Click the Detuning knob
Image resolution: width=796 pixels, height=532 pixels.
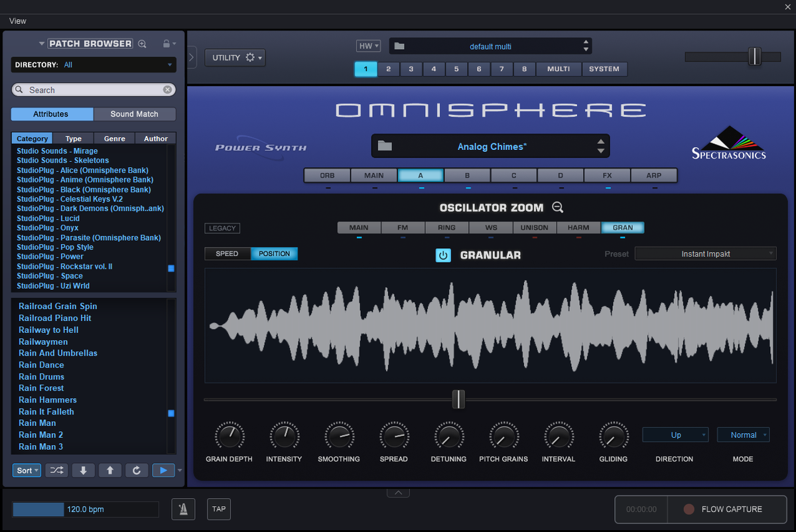[448, 436]
